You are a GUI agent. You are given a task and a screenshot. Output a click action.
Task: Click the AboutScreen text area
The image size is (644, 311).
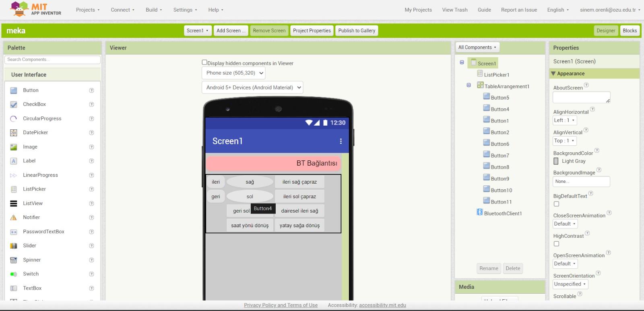tap(581, 97)
